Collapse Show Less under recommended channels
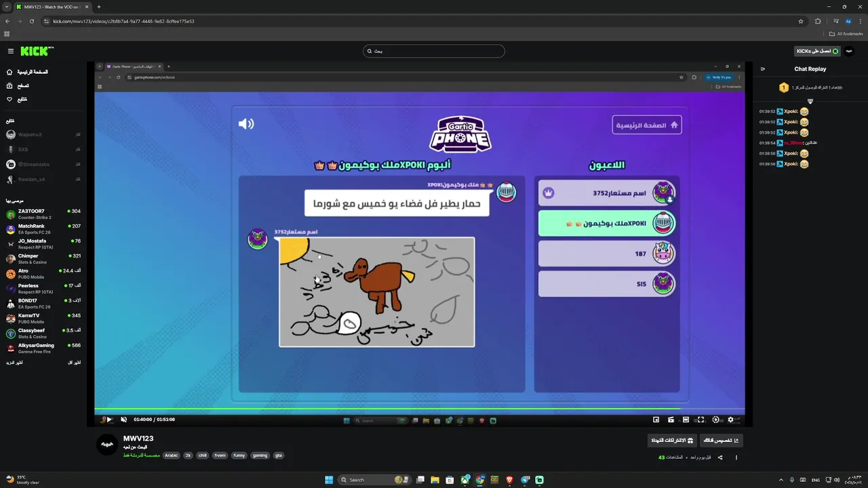 [74, 363]
